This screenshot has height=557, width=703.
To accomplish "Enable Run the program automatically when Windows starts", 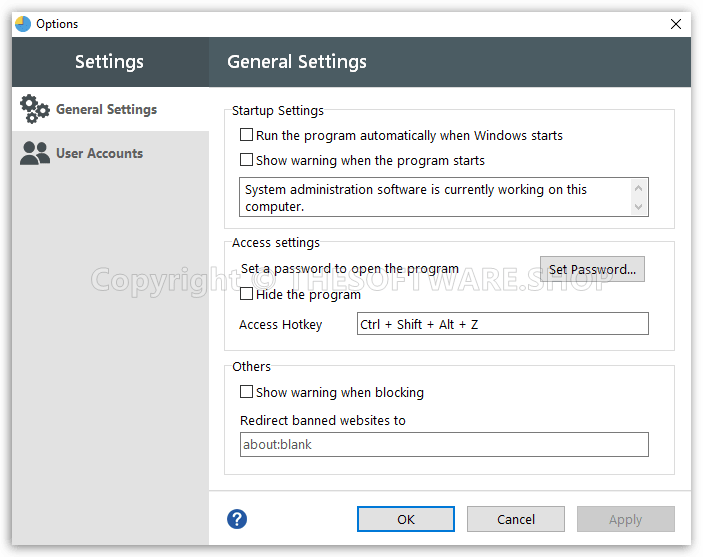I will [x=247, y=135].
